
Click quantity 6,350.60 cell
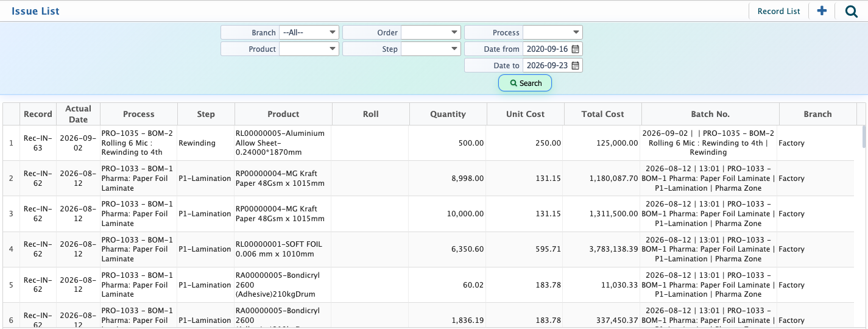tap(448, 249)
